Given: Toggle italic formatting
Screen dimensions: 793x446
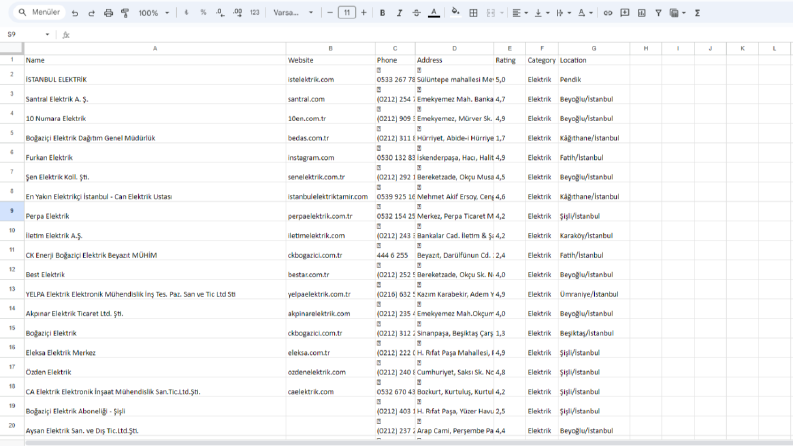Looking at the screenshot, I should (x=400, y=13).
